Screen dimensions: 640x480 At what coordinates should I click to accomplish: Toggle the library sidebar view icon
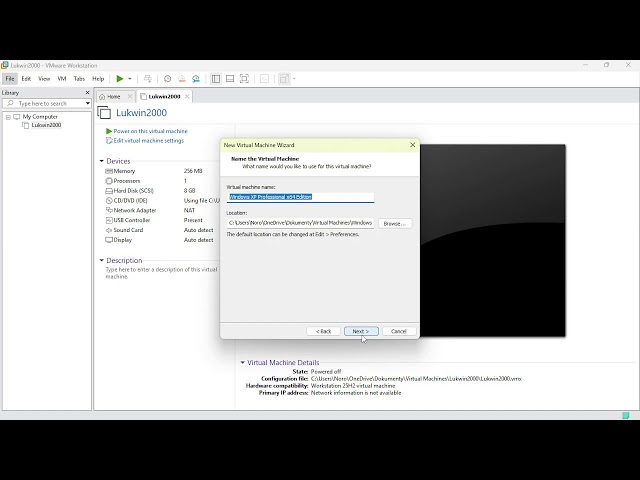216,79
